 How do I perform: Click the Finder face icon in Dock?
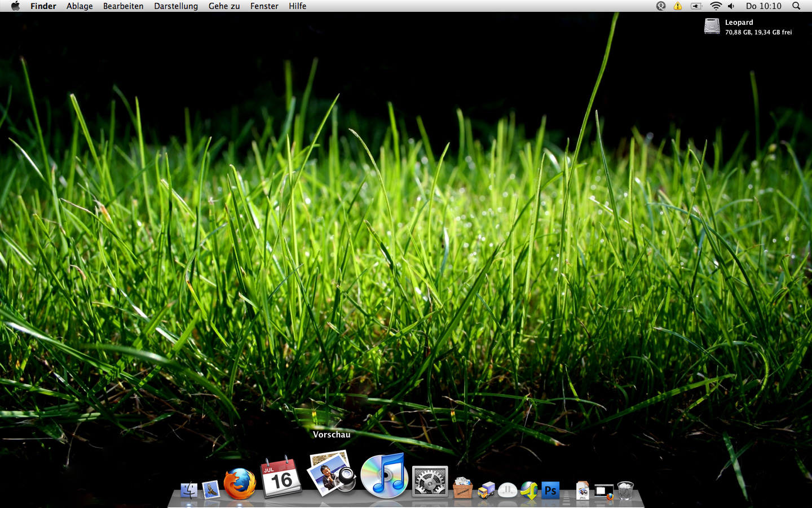pos(189,490)
